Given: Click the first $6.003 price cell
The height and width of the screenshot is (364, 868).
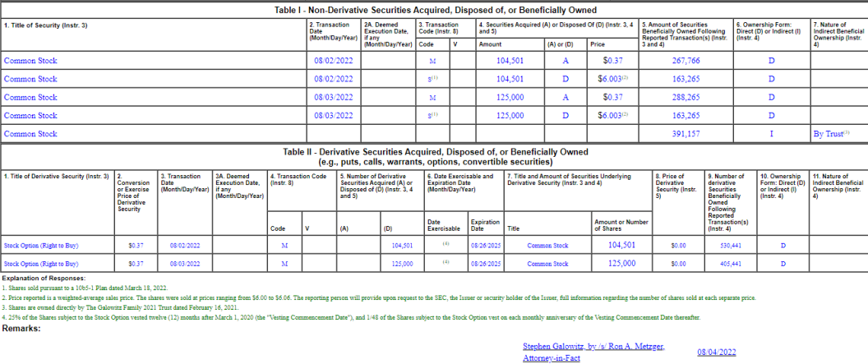Looking at the screenshot, I should [613, 79].
